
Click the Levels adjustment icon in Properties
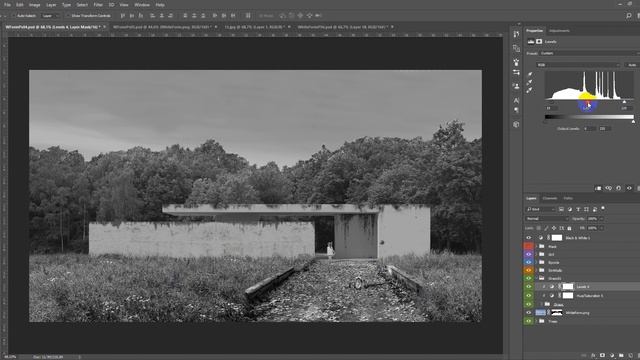(531, 42)
